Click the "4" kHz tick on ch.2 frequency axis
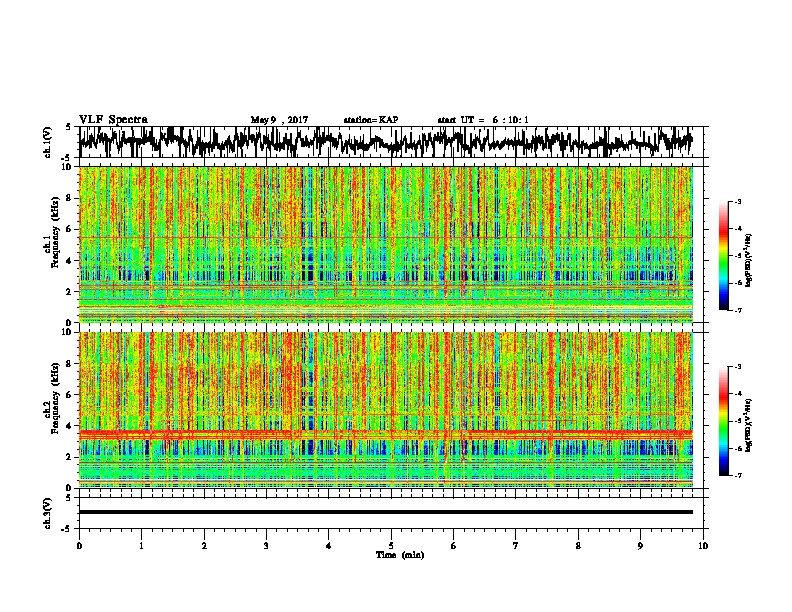This screenshot has height=612, width=792. coord(70,426)
